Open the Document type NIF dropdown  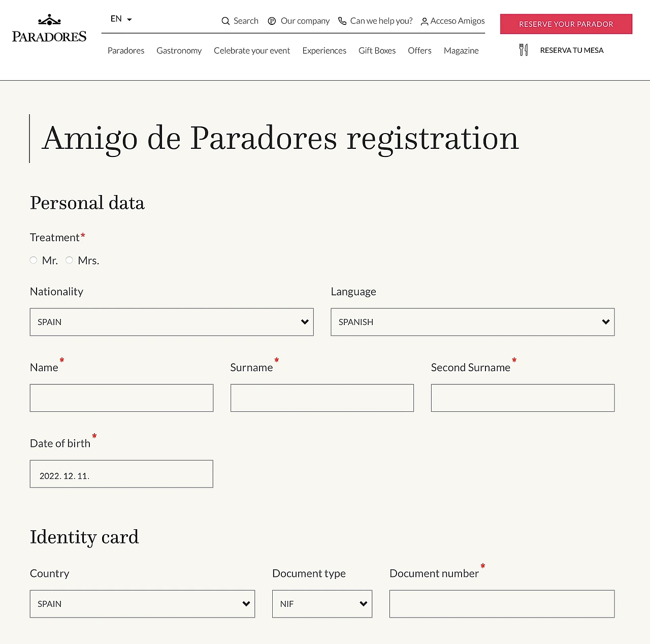point(322,604)
